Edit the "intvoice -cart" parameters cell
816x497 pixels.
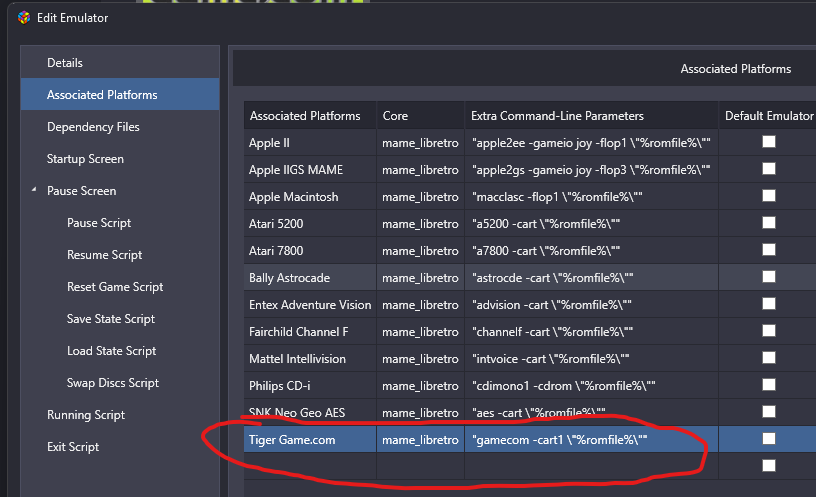coord(591,359)
